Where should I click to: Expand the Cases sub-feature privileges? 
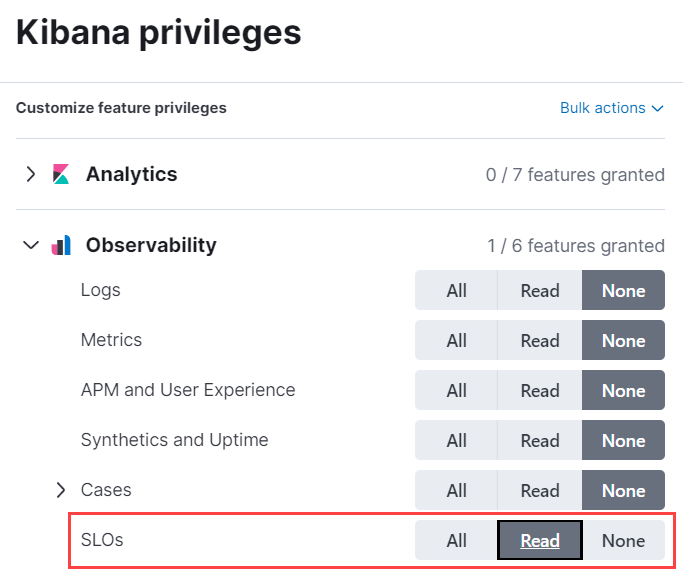(61, 490)
